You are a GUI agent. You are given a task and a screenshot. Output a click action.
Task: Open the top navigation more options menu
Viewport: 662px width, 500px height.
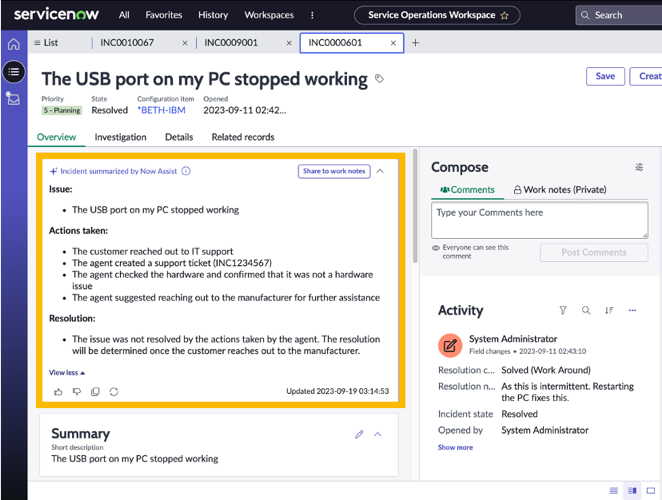[x=312, y=15]
